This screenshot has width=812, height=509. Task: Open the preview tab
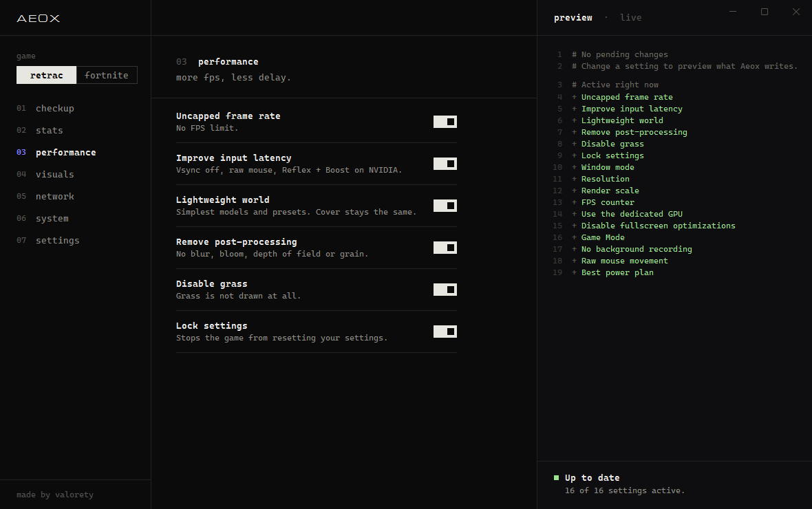click(573, 18)
